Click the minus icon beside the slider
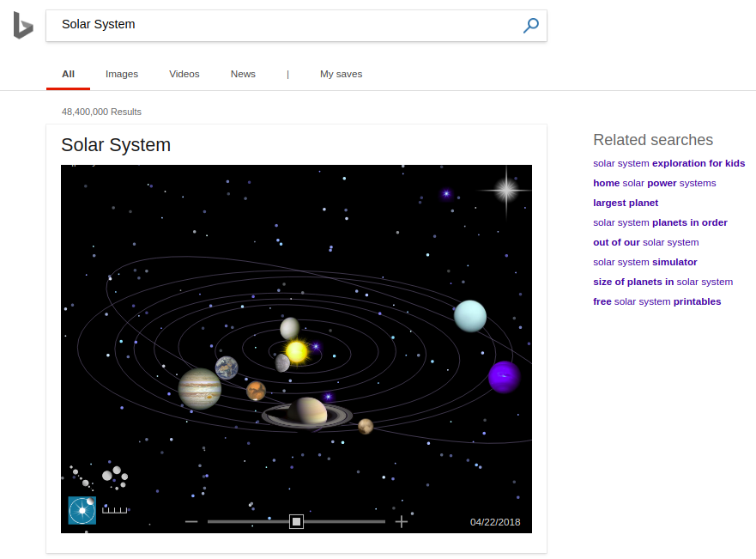This screenshot has width=756, height=559. 191,521
